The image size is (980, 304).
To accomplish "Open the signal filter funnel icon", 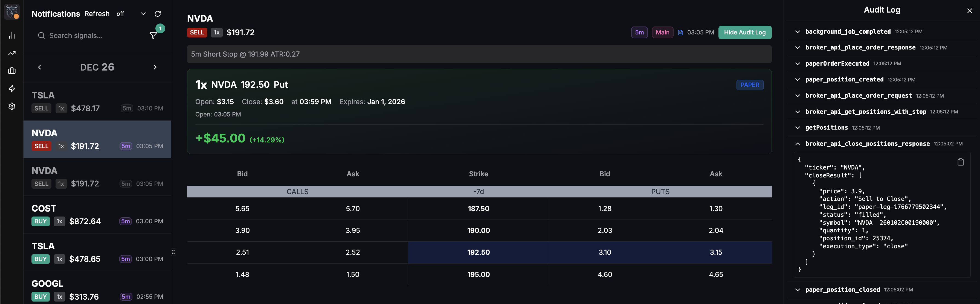I will coord(153,35).
